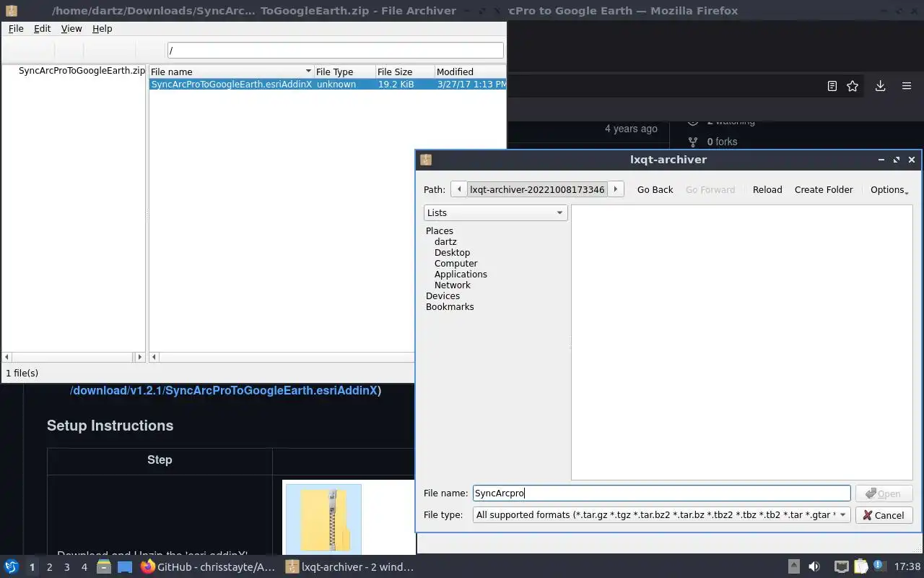
Task: Click left arrow of tree pane scrollbar
Action: [7, 357]
